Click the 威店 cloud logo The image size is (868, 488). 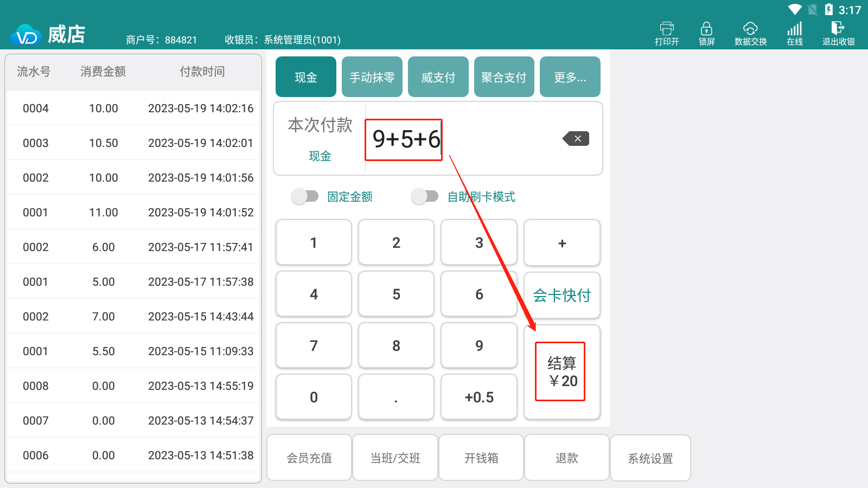coord(25,36)
